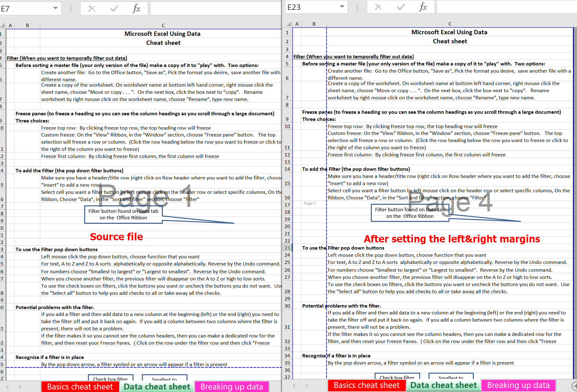Click the right window formula bar input
The height and width of the screenshot is (392, 577).
(507, 7)
